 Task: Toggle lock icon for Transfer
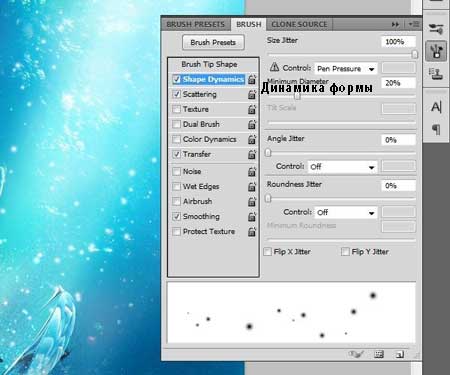252,154
